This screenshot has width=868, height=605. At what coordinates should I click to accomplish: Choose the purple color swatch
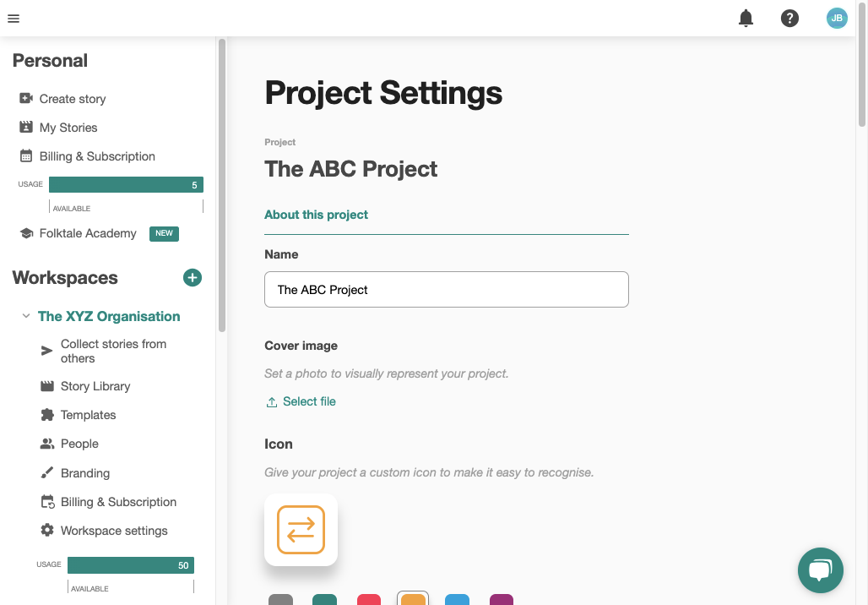[502, 599]
